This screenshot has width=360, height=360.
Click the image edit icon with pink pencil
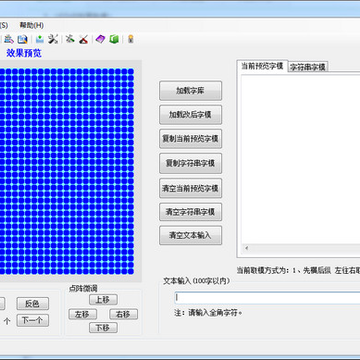[x=9, y=39]
